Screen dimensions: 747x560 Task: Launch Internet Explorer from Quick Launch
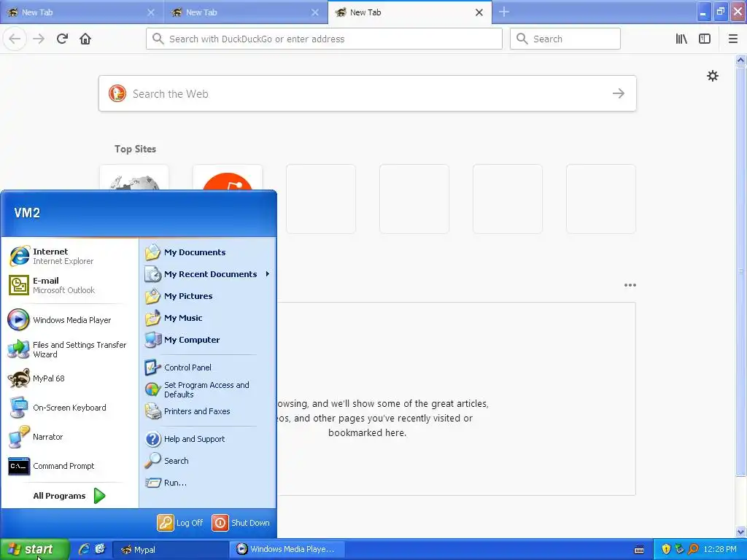[x=85, y=550]
